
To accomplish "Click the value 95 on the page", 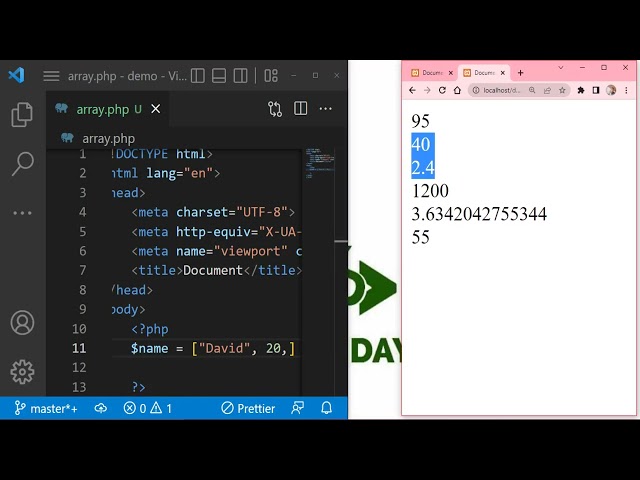I will 420,121.
